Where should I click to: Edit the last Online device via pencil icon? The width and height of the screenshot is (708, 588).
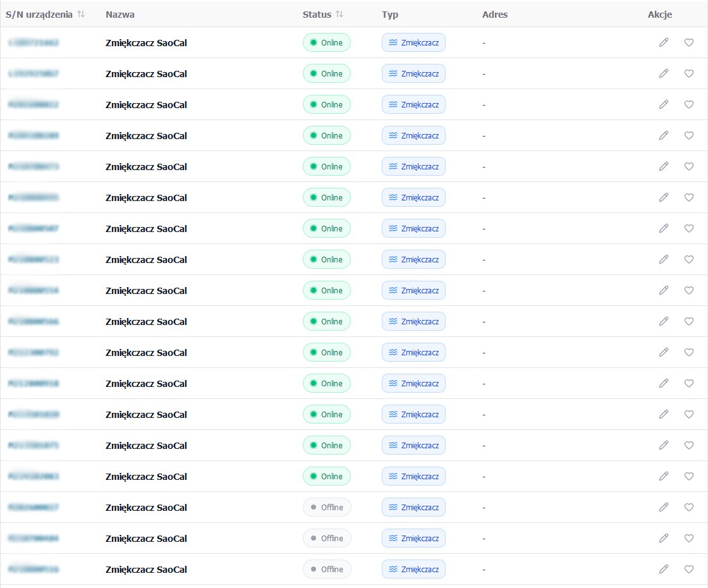[663, 476]
